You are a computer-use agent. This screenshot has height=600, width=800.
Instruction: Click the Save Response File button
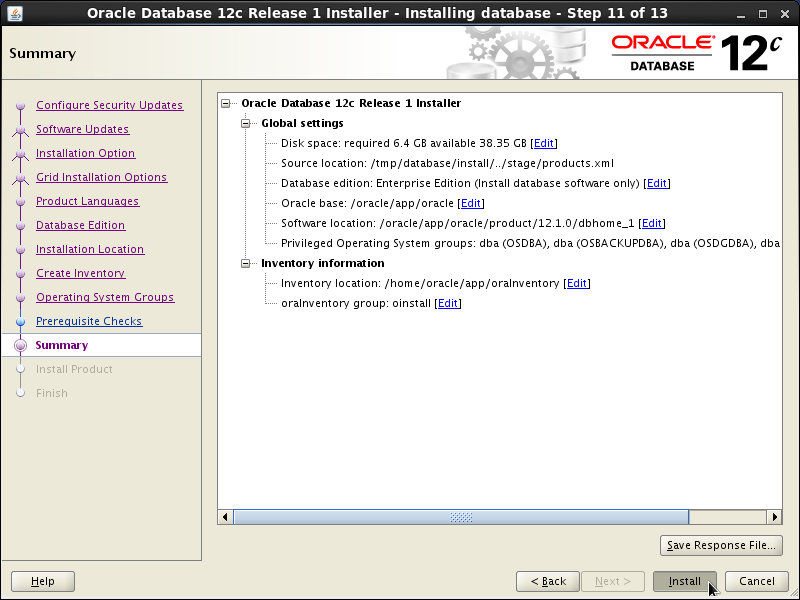point(721,545)
